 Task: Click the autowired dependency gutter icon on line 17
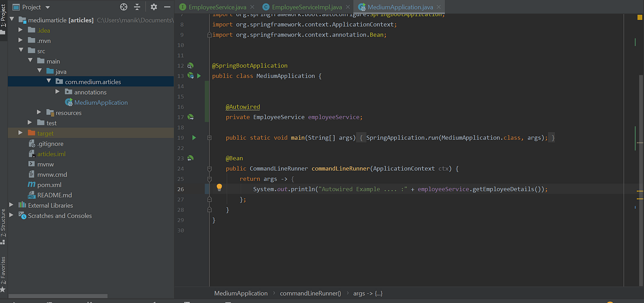coord(190,117)
